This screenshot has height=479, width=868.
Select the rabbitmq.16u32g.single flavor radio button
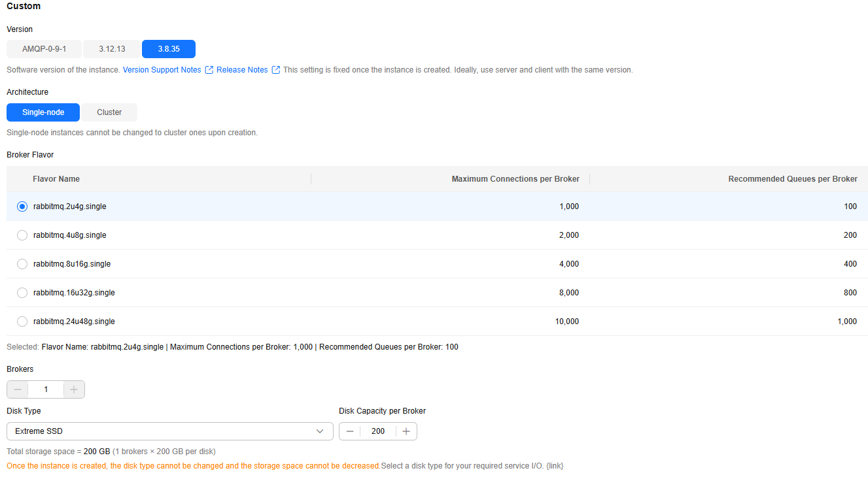click(22, 293)
